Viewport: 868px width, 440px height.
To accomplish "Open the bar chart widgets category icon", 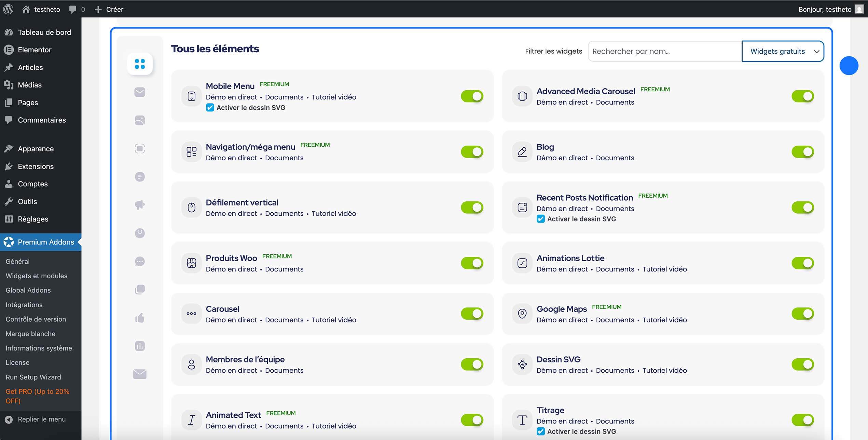I will tap(139, 346).
